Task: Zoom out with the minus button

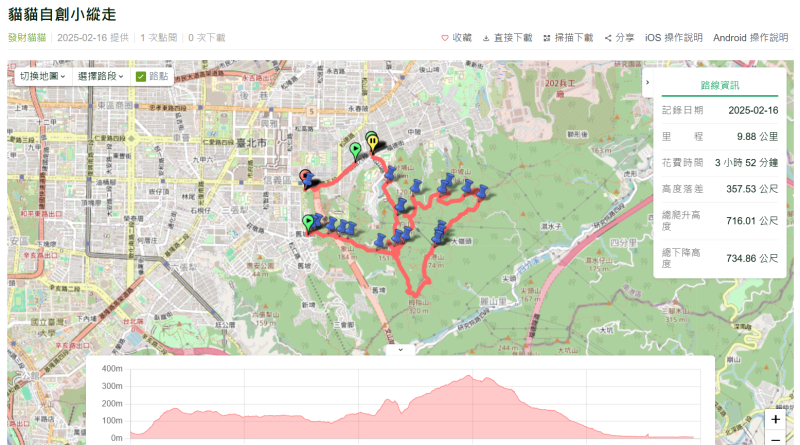Action: pos(776,438)
